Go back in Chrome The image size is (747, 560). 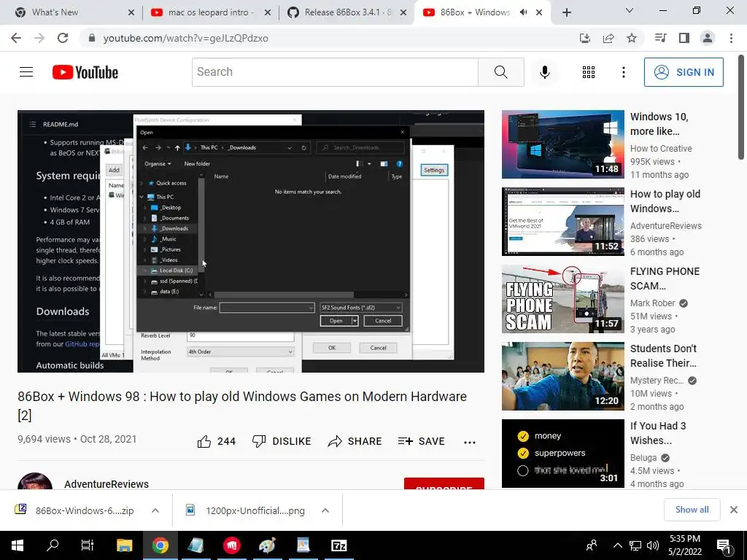pos(16,38)
